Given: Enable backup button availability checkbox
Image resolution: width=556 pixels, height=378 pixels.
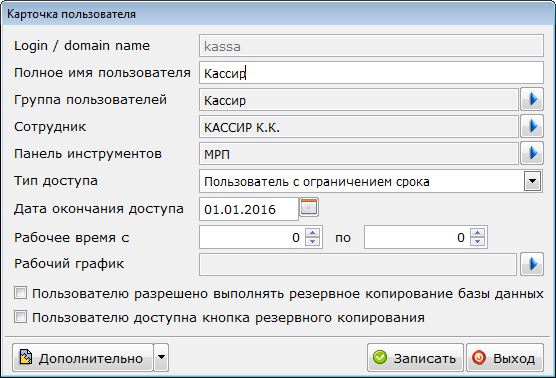Looking at the screenshot, I should pos(20,317).
